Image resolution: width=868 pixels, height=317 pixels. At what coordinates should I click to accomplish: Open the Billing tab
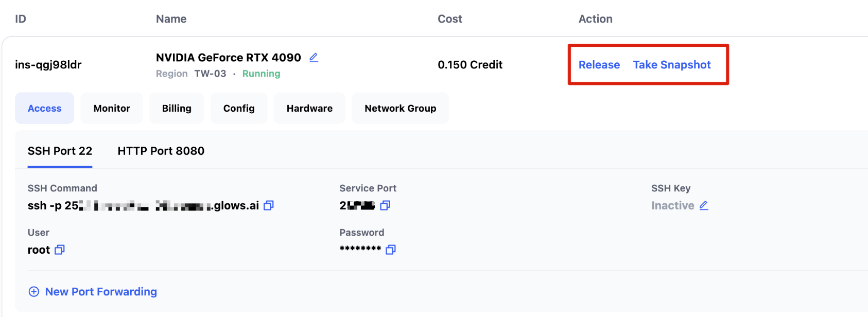pos(177,108)
